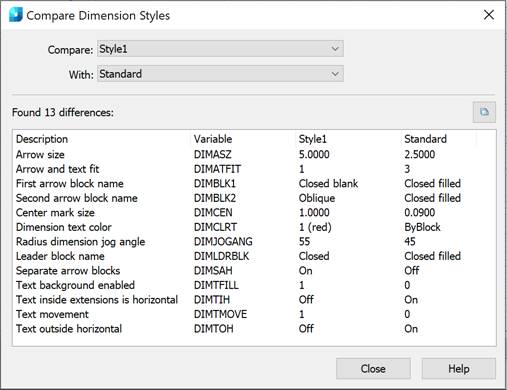Screen dimensions: 507x390
Task: Open Help for Compare Dimension Styles
Action: tap(459, 369)
